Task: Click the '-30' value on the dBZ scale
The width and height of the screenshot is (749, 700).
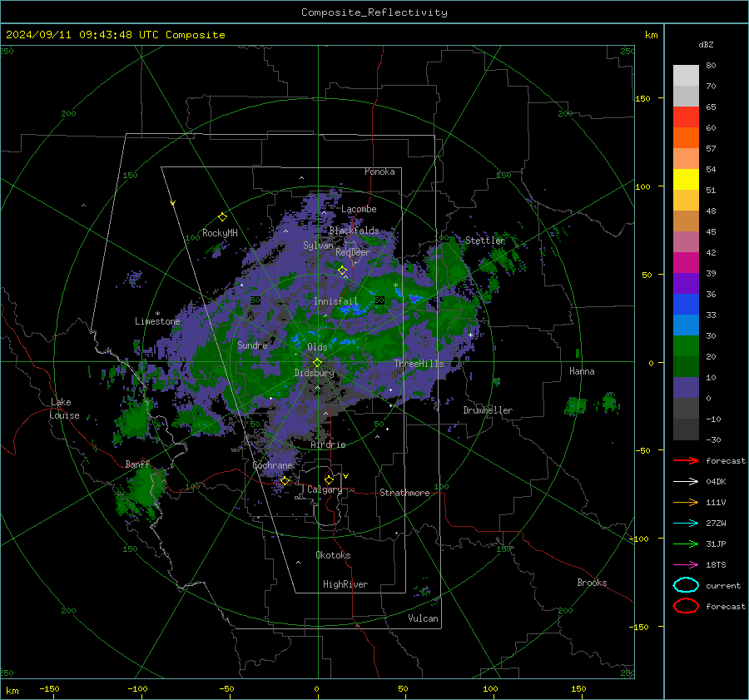Action: click(714, 439)
